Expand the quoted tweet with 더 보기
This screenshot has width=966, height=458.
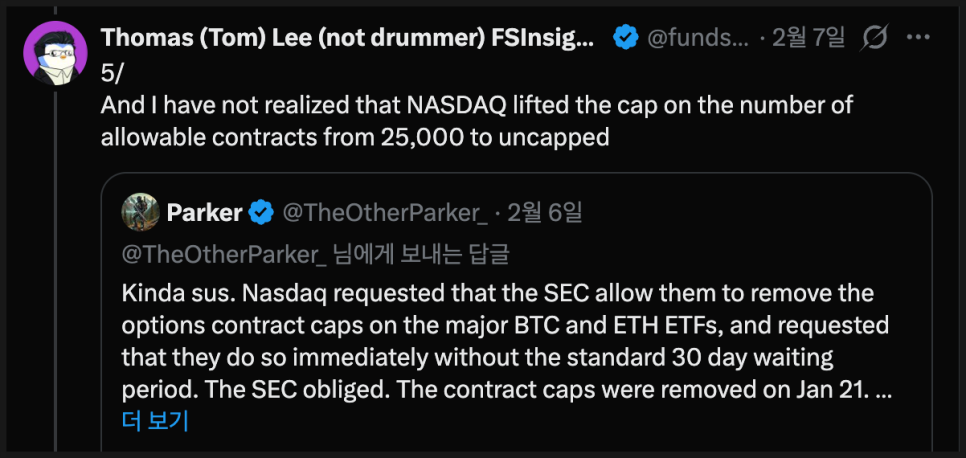click(x=155, y=421)
